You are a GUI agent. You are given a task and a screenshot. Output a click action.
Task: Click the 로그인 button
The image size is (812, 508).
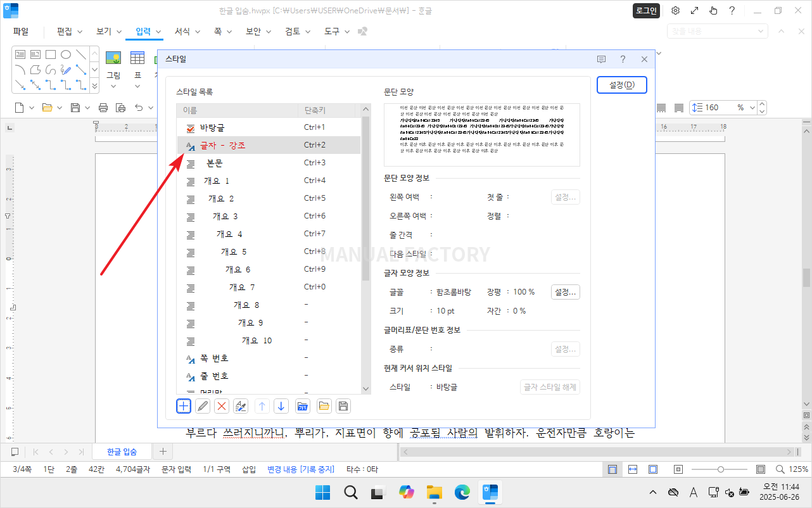[x=646, y=11]
